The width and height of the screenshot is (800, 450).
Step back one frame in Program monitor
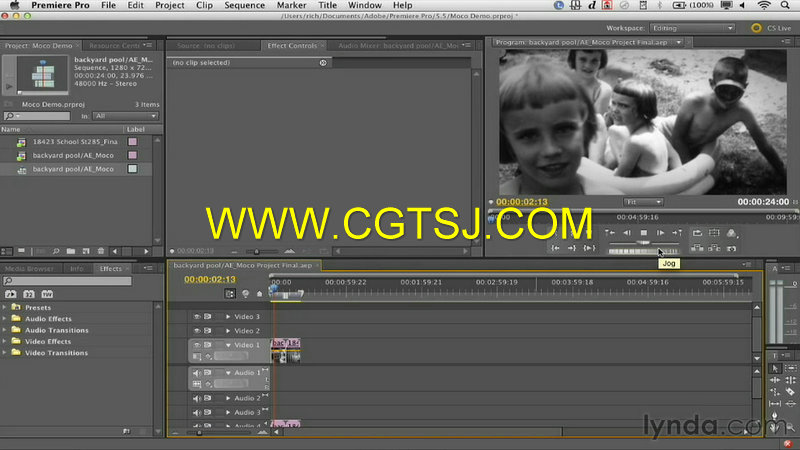(627, 233)
